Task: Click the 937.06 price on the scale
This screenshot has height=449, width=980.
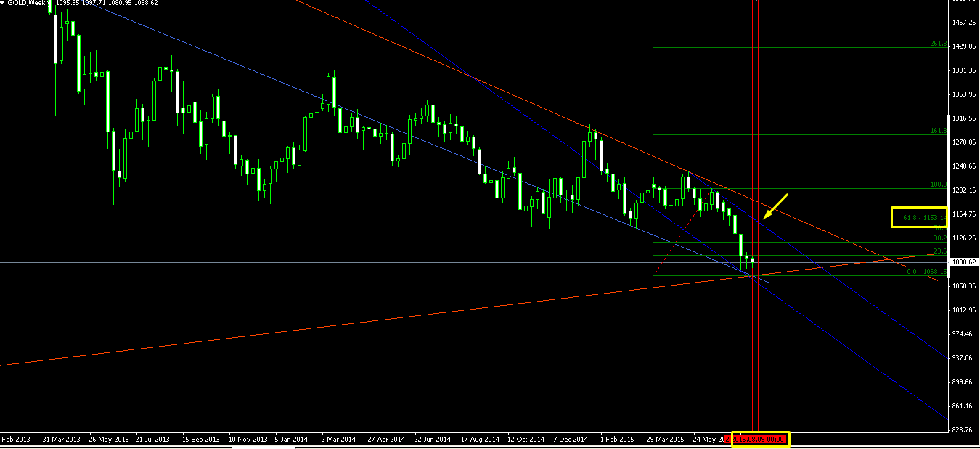Action: (963, 358)
